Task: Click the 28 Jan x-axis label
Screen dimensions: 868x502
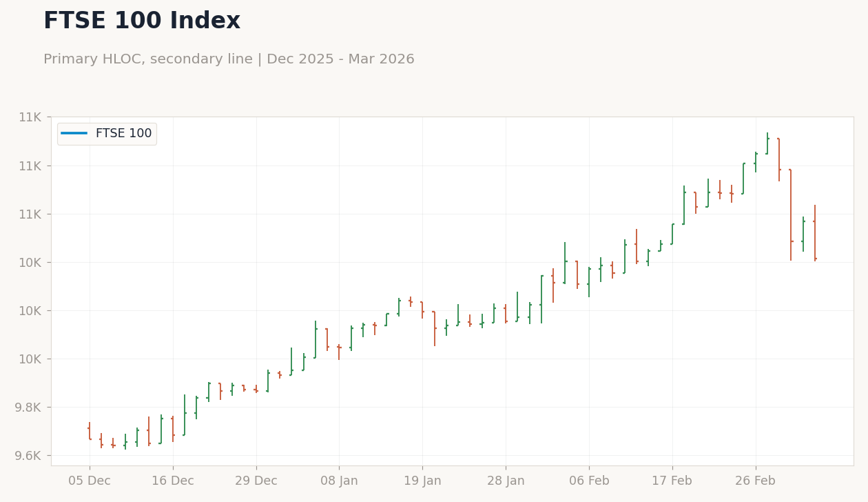Action: [506, 481]
